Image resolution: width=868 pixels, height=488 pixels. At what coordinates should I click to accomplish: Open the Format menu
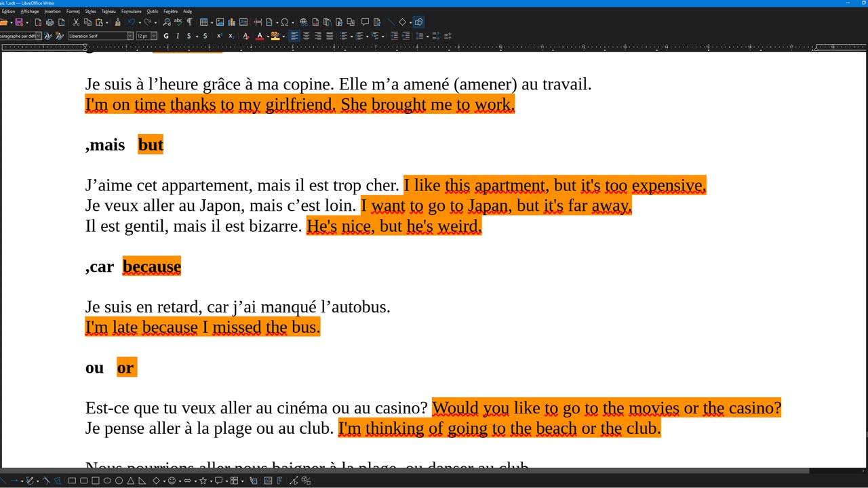pyautogui.click(x=73, y=12)
